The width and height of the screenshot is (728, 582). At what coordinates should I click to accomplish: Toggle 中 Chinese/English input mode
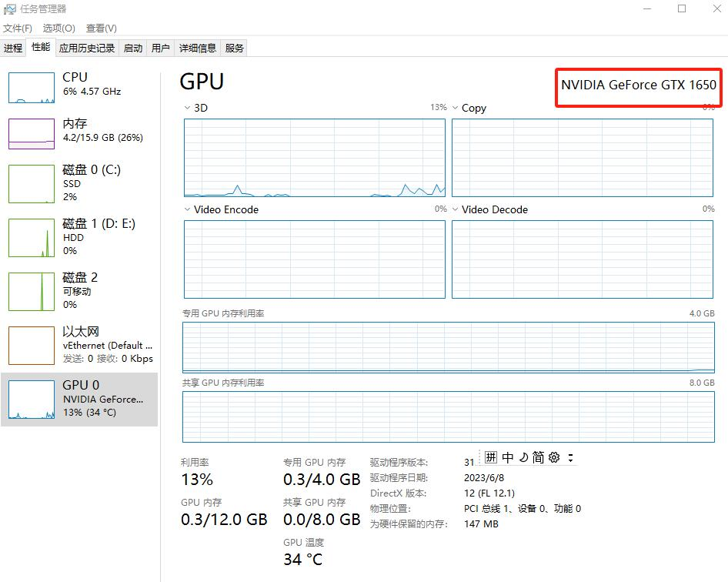pos(507,457)
